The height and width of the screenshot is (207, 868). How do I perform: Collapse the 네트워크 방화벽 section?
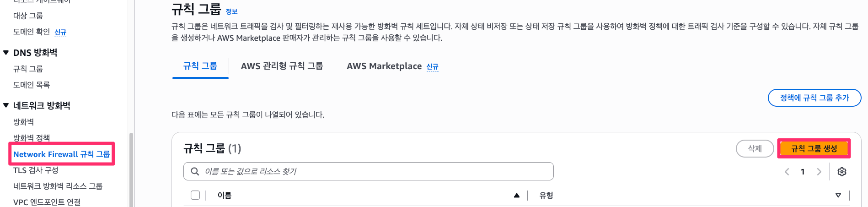[x=6, y=105]
